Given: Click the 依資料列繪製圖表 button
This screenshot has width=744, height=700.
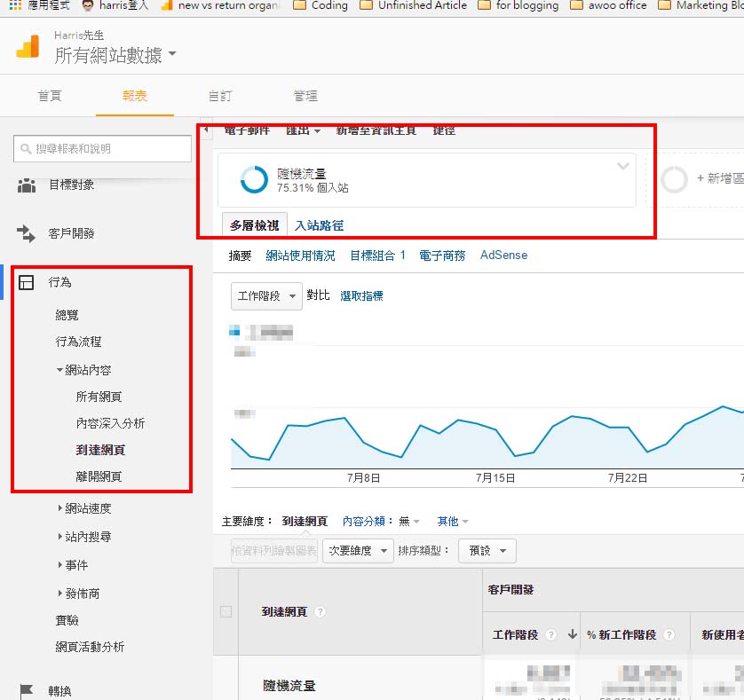Looking at the screenshot, I should tap(274, 551).
